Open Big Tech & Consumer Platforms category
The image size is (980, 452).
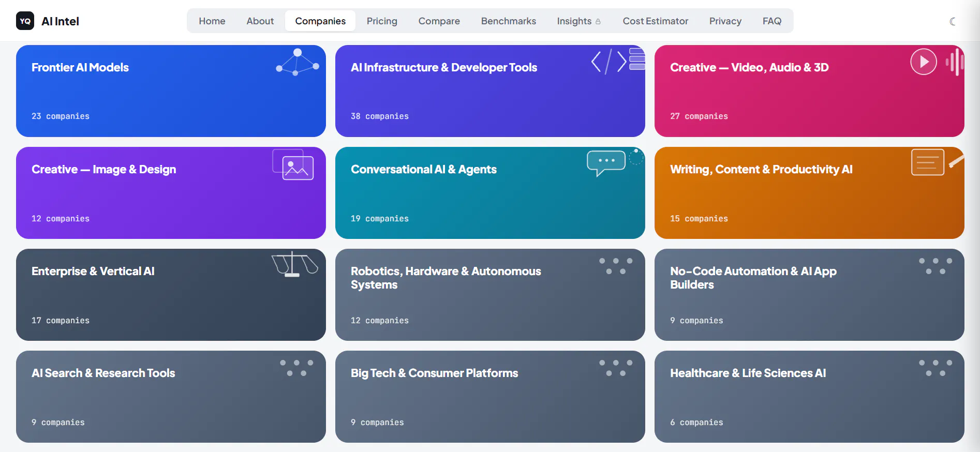click(490, 397)
